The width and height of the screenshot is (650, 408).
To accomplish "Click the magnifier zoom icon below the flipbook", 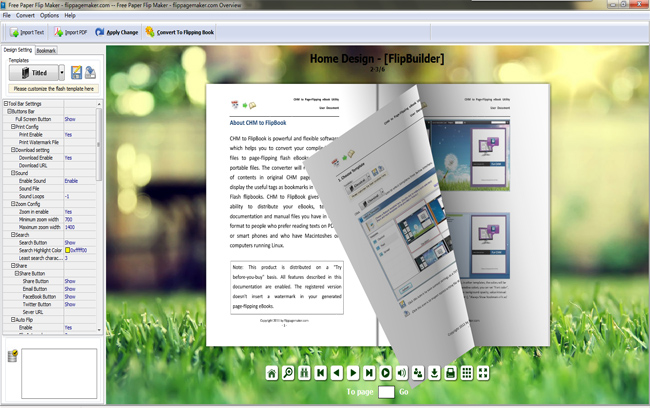I will click(288, 373).
